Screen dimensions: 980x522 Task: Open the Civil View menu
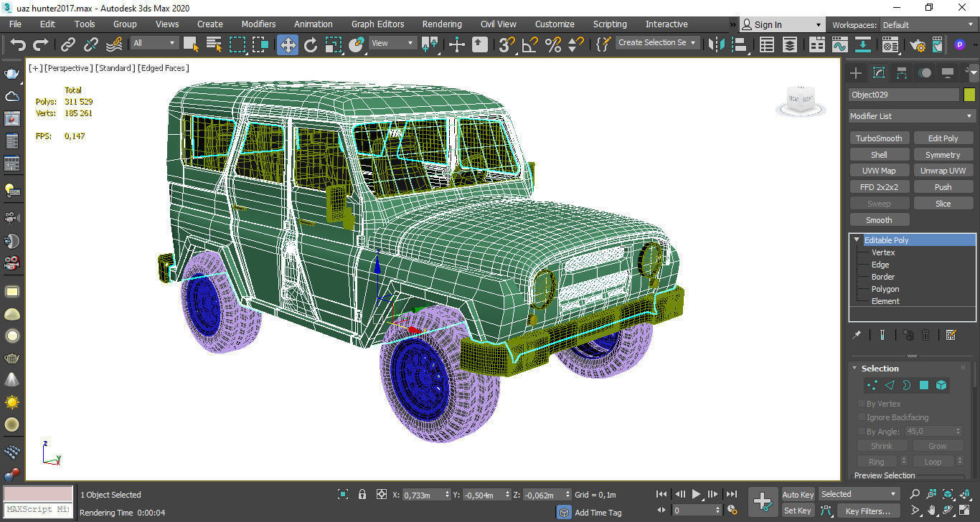coord(499,24)
